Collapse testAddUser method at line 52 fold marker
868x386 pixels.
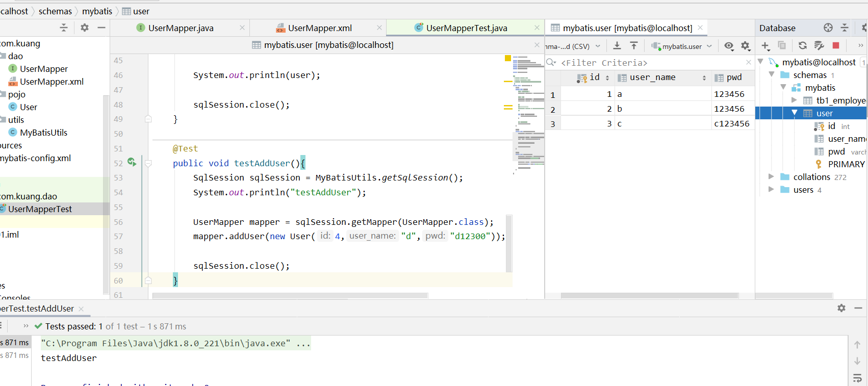(148, 163)
